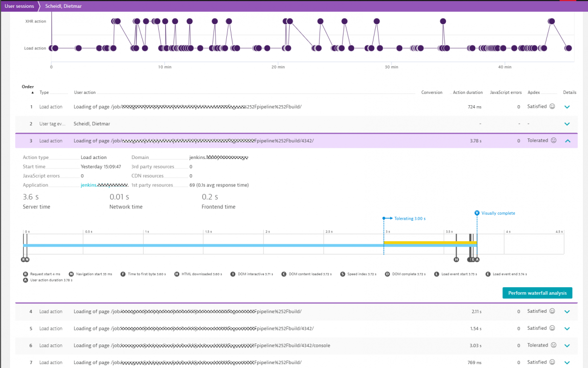The height and width of the screenshot is (368, 588).
Task: Select the Scheidl, Dietmar breadcrumb tab
Action: 63,6
